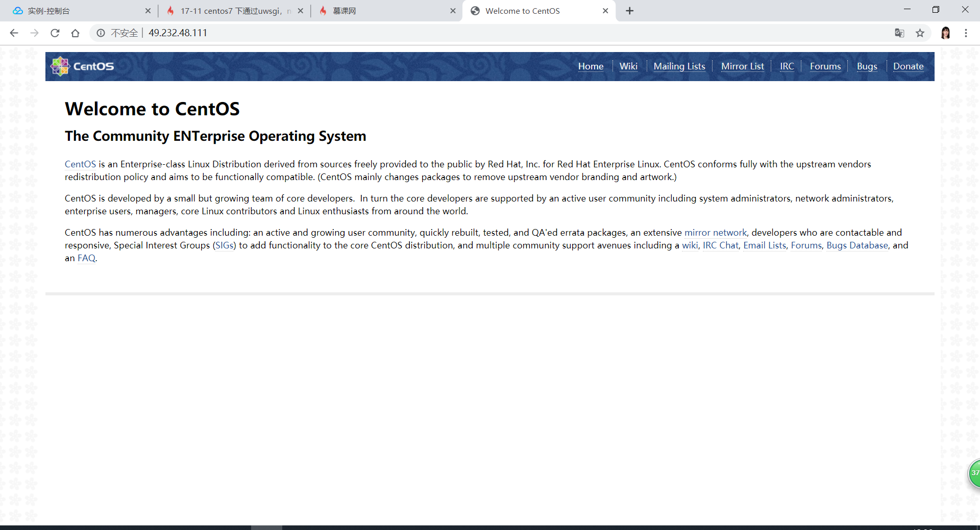Close the 慕课网 tab
The image size is (980, 530).
tap(453, 11)
